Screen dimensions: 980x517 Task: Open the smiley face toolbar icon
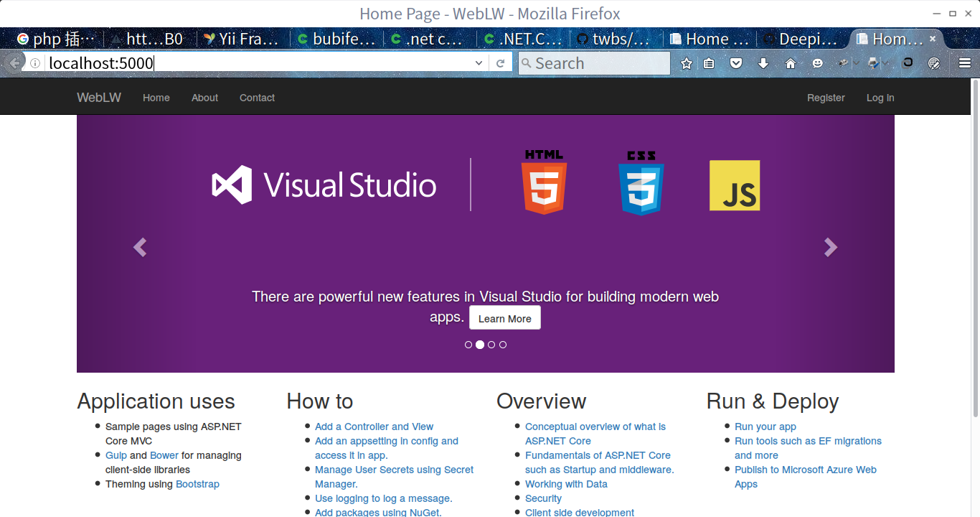coord(817,63)
